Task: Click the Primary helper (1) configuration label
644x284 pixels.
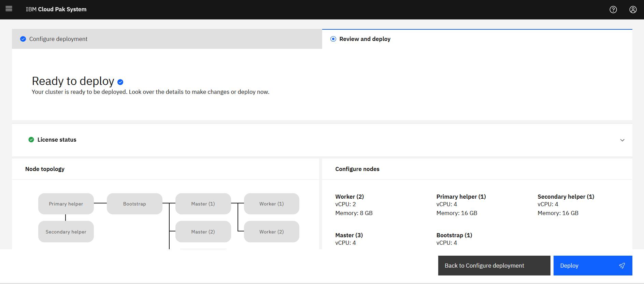Action: [x=461, y=197]
